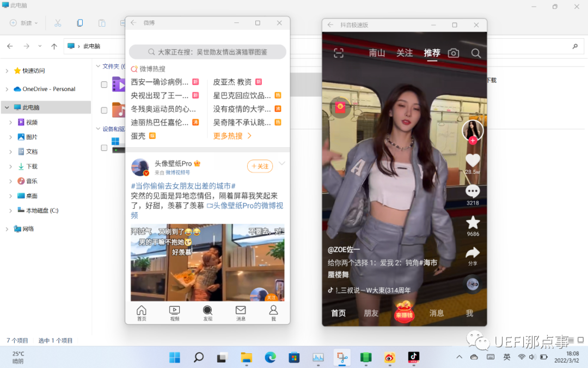Expand the 快速访问 tree node

pyautogui.click(x=7, y=71)
